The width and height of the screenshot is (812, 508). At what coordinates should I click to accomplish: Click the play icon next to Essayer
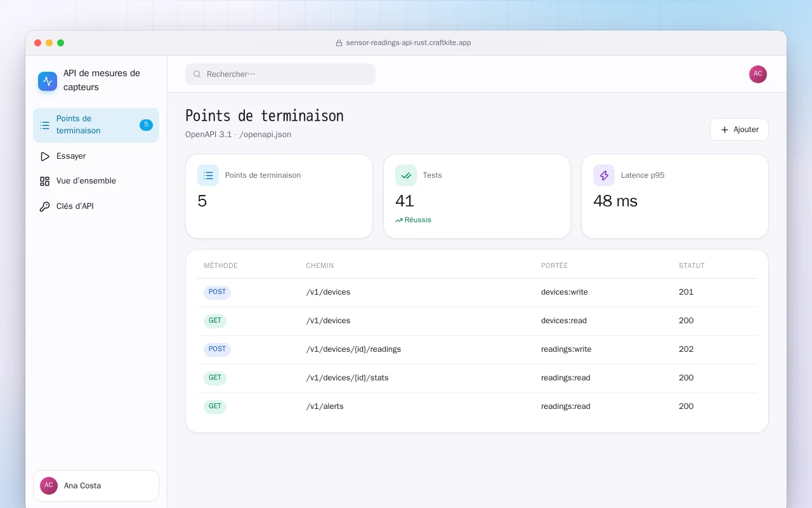pyautogui.click(x=44, y=156)
